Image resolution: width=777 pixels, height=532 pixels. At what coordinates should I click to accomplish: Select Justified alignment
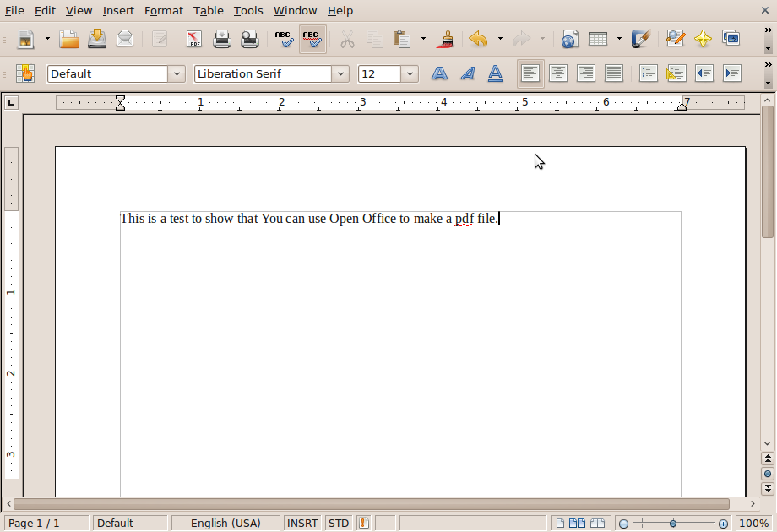click(x=613, y=73)
